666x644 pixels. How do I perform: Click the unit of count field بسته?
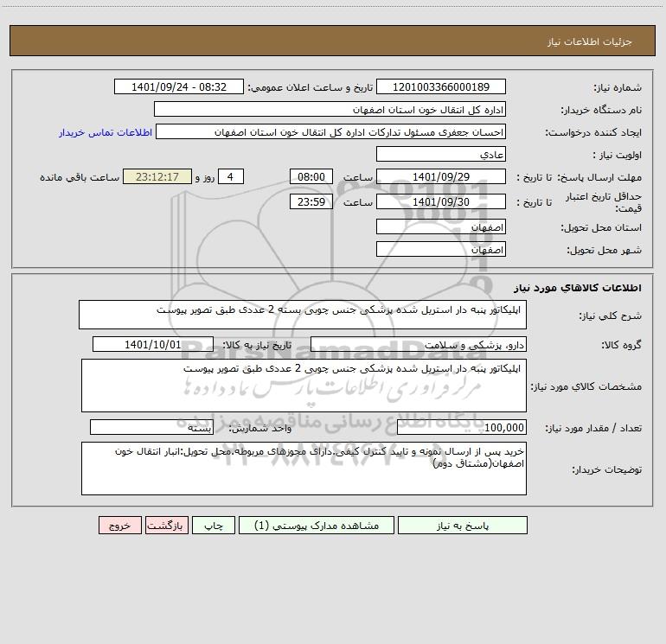pos(151,428)
